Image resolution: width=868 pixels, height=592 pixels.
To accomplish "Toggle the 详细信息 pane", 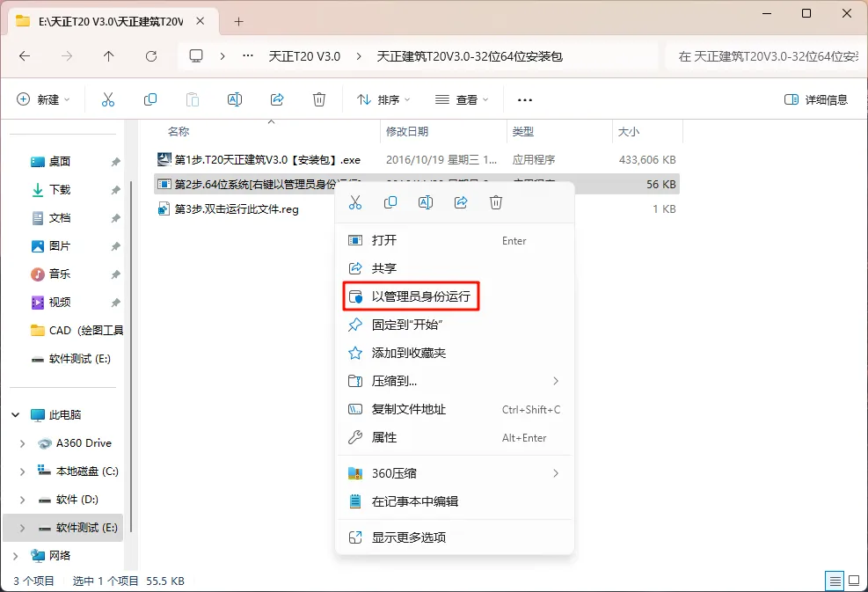I will [816, 99].
